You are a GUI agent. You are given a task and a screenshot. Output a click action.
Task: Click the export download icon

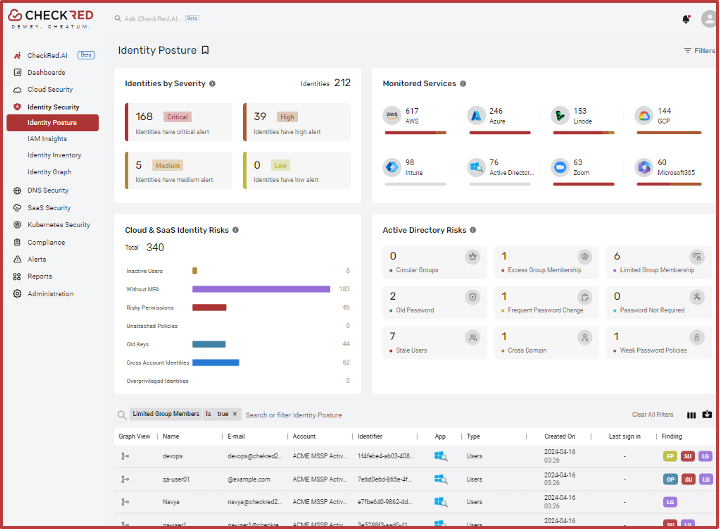(707, 414)
